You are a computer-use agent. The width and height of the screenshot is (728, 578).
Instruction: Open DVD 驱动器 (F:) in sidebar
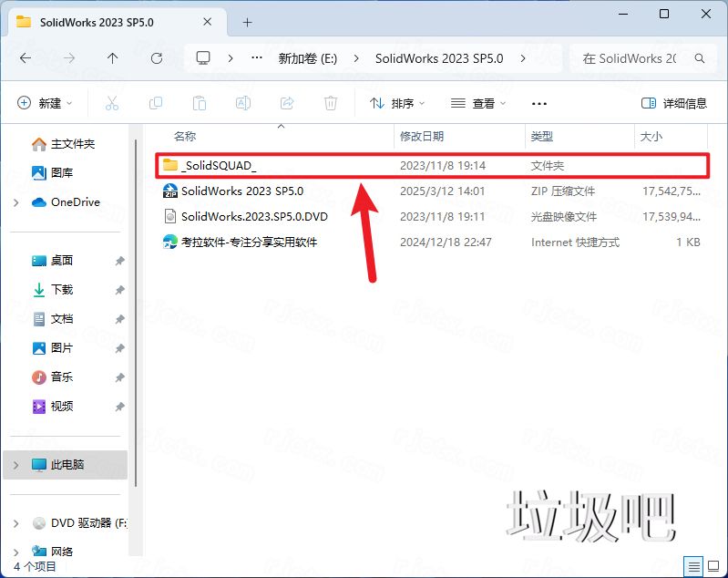point(79,523)
